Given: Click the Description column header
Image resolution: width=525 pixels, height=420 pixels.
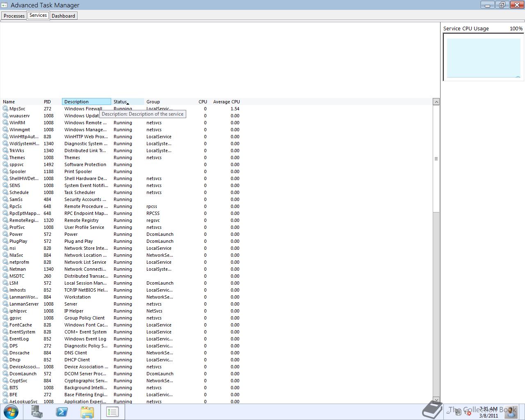Looking at the screenshot, I should click(x=87, y=102).
